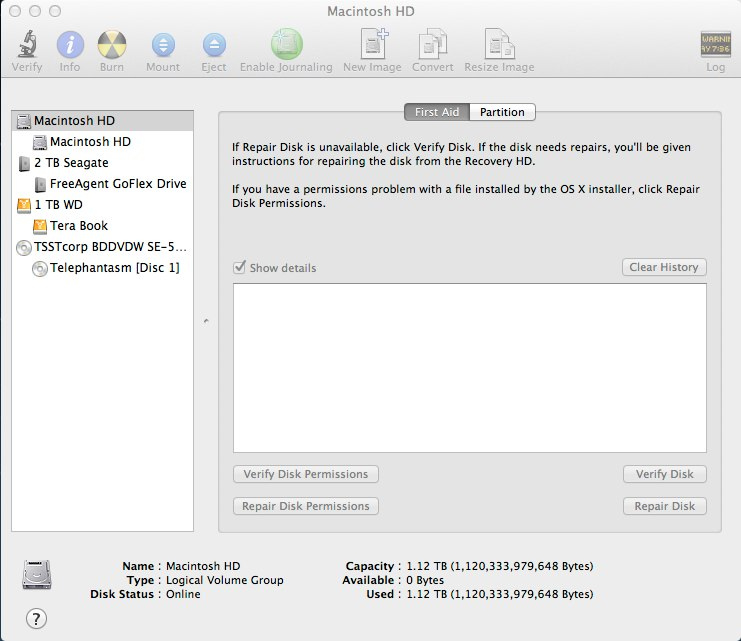
Task: Click the Used value '1.12 TB (1,120,333,979,648 Bytes)'
Action: pos(500,594)
